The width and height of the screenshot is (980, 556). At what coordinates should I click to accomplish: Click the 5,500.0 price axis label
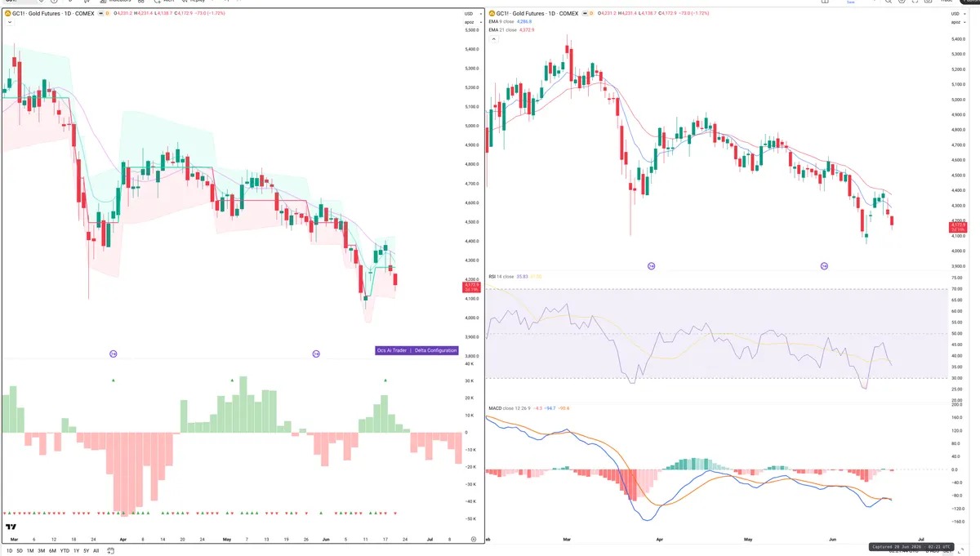(x=470, y=30)
